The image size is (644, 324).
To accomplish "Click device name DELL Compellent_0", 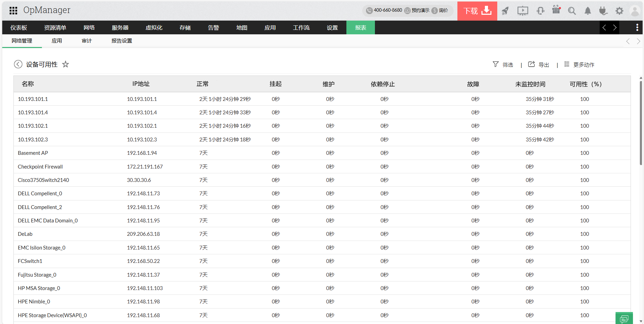I will click(40, 194).
